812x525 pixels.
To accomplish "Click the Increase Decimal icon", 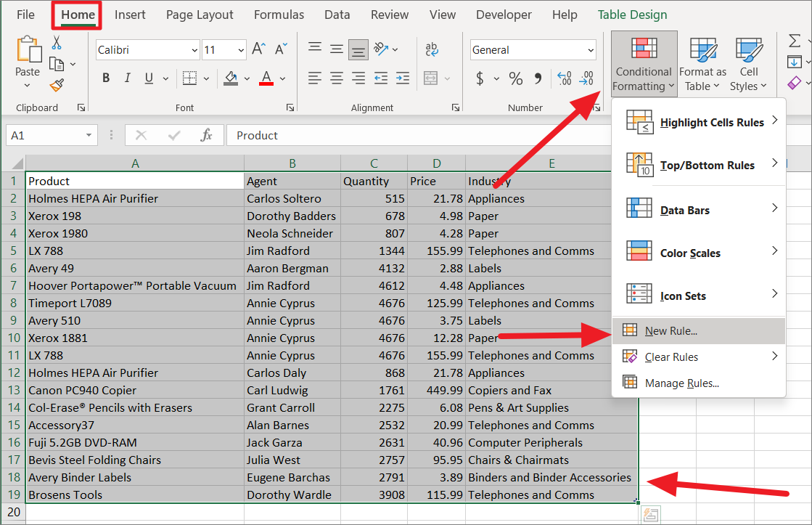I will point(565,78).
